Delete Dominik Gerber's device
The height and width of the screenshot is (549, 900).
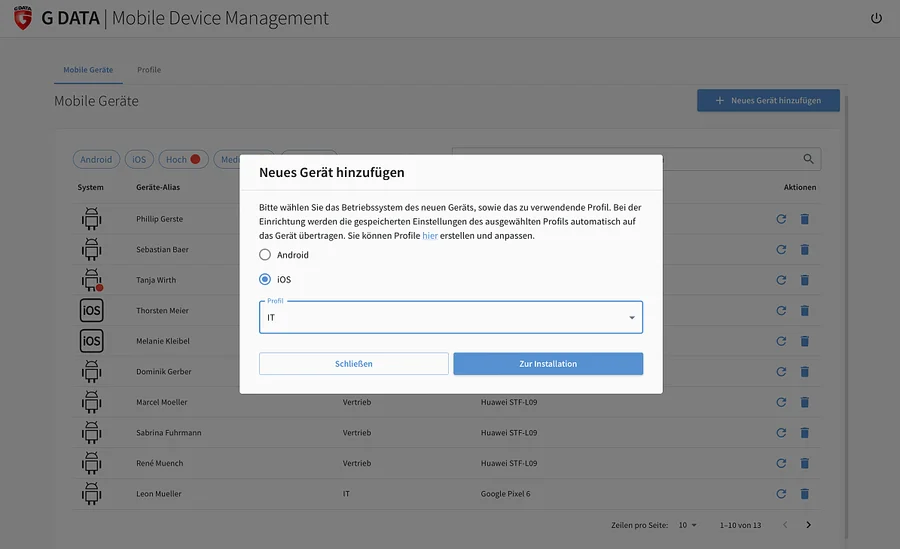(805, 372)
